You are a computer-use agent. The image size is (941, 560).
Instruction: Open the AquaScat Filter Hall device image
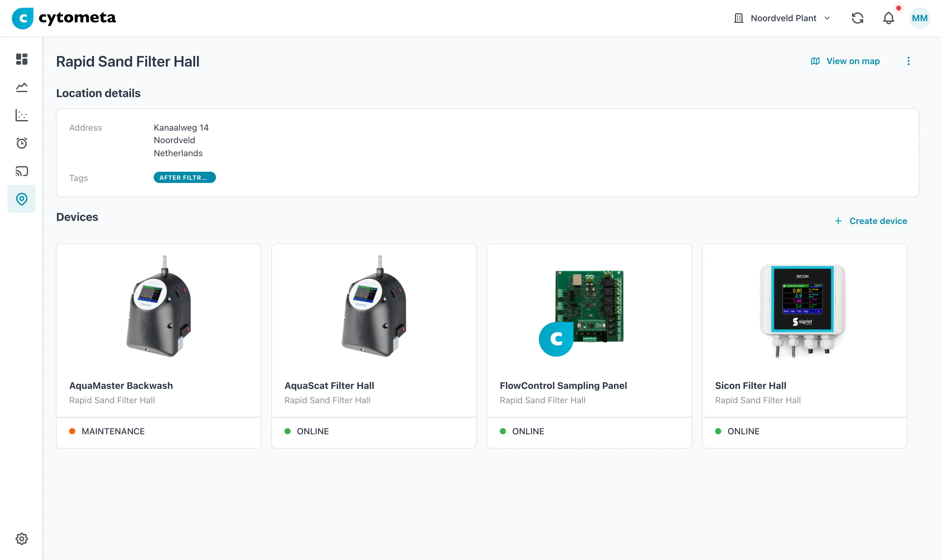point(374,306)
